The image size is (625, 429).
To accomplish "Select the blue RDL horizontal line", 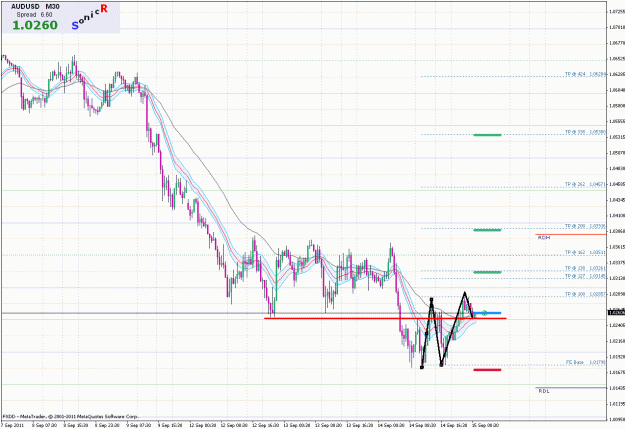I will (570, 388).
